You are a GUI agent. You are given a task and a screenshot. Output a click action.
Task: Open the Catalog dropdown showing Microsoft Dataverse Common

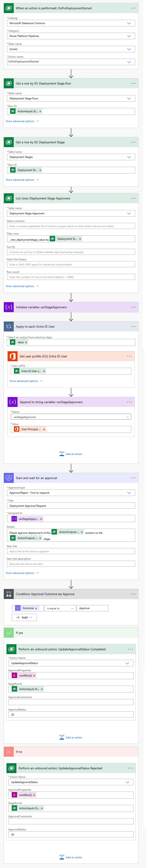click(71, 23)
